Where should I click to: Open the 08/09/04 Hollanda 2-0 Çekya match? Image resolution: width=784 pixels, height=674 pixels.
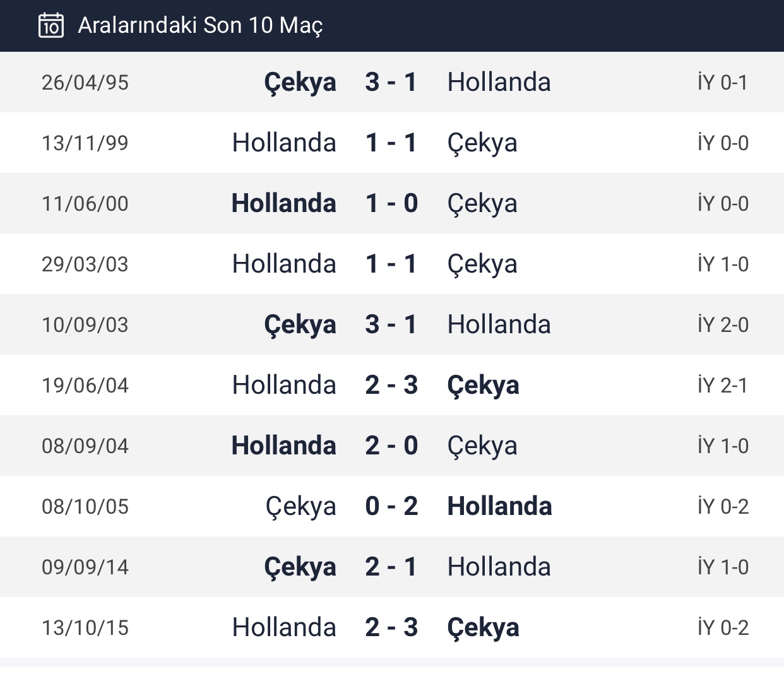click(x=392, y=446)
